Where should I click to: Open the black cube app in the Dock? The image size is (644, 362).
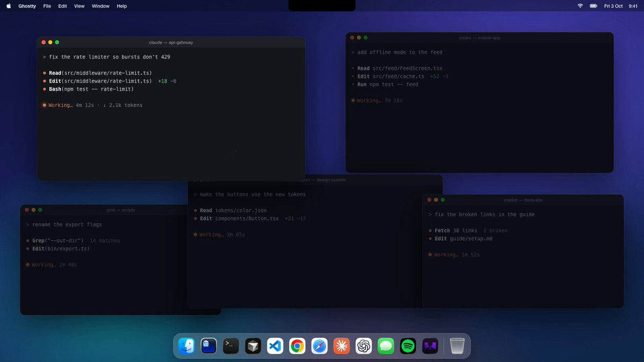pyautogui.click(x=253, y=346)
